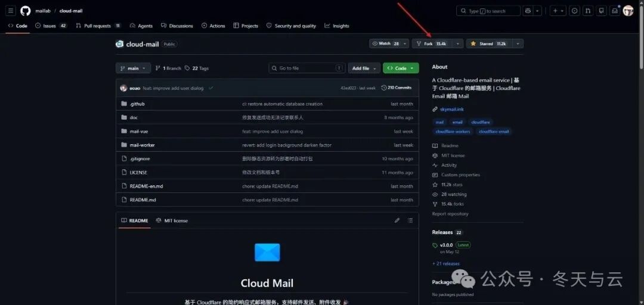
Task: Click the Type / to search box
Action: (x=488, y=11)
